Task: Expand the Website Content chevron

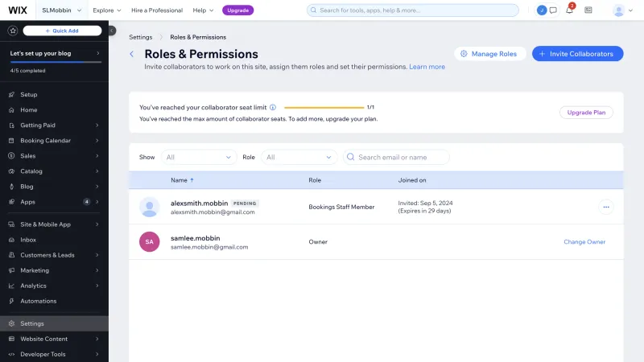Action: pyautogui.click(x=97, y=339)
